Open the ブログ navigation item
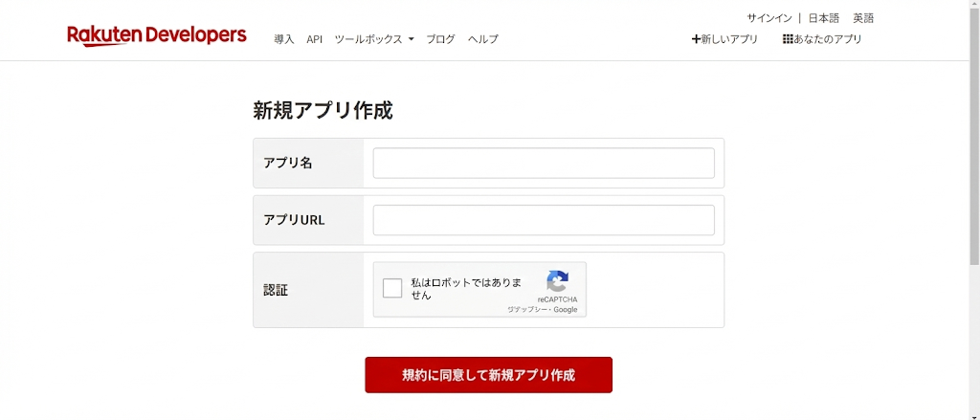This screenshot has width=980, height=420. [441, 39]
